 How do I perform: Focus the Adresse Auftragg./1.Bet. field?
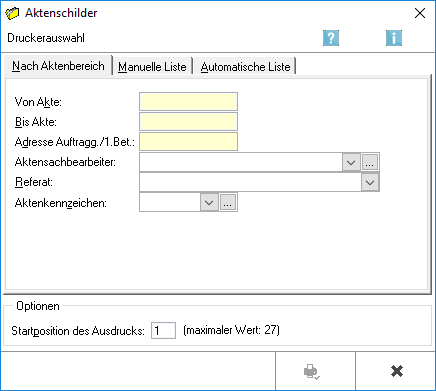(x=188, y=142)
